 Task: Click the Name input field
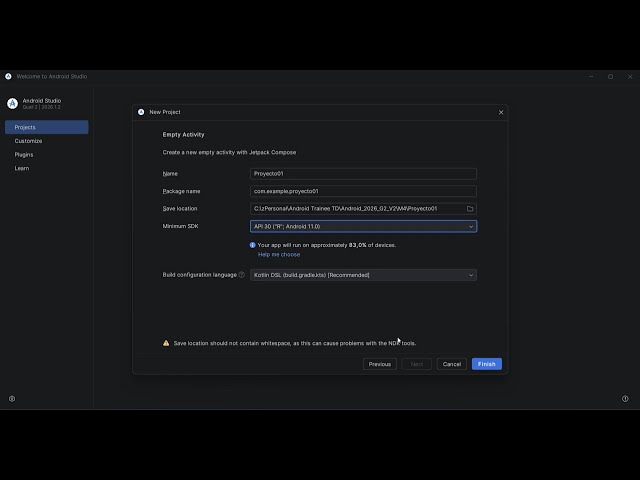(363, 173)
